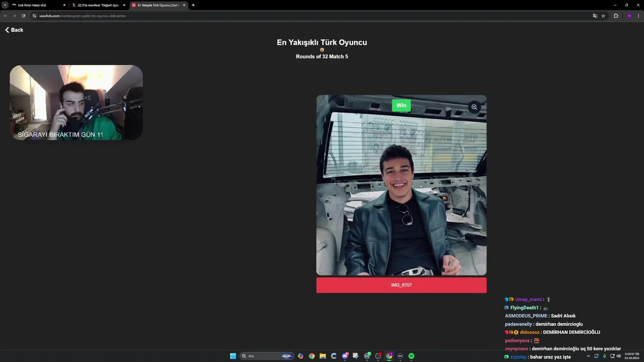
Task: Go forward with browser forward arrow
Action: point(14,16)
